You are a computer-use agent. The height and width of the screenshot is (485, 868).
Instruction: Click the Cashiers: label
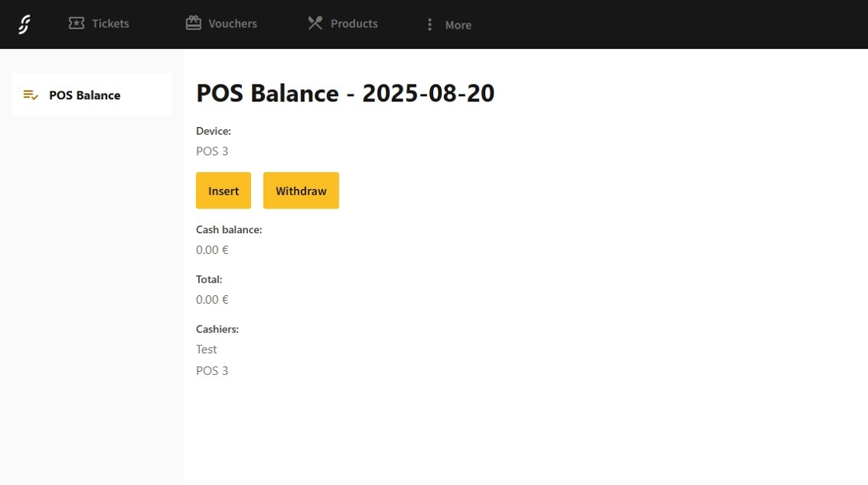217,329
